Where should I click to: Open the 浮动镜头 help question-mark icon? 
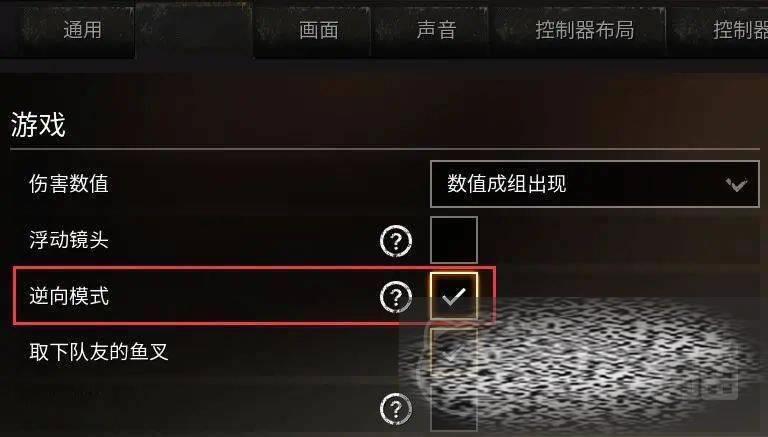(x=396, y=241)
